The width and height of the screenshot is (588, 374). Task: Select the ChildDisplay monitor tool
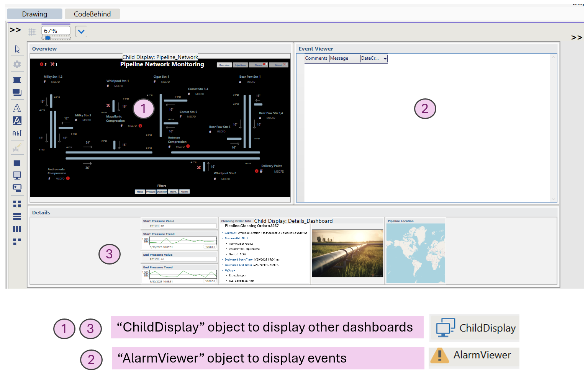[17, 175]
